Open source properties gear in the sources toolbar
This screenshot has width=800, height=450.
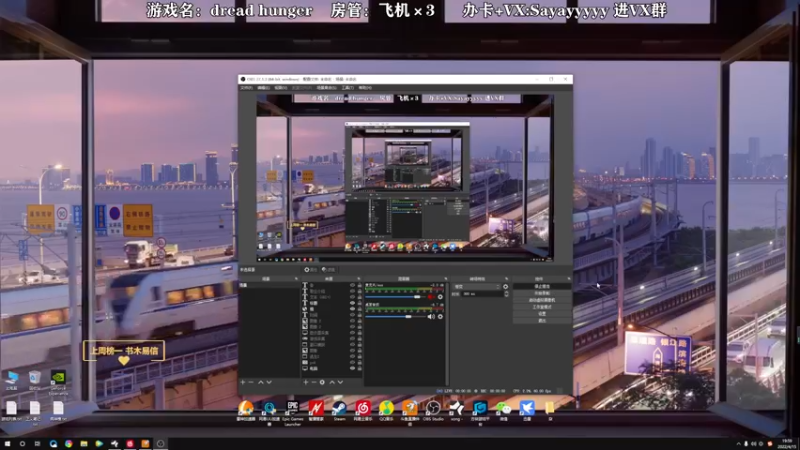pyautogui.click(x=322, y=382)
